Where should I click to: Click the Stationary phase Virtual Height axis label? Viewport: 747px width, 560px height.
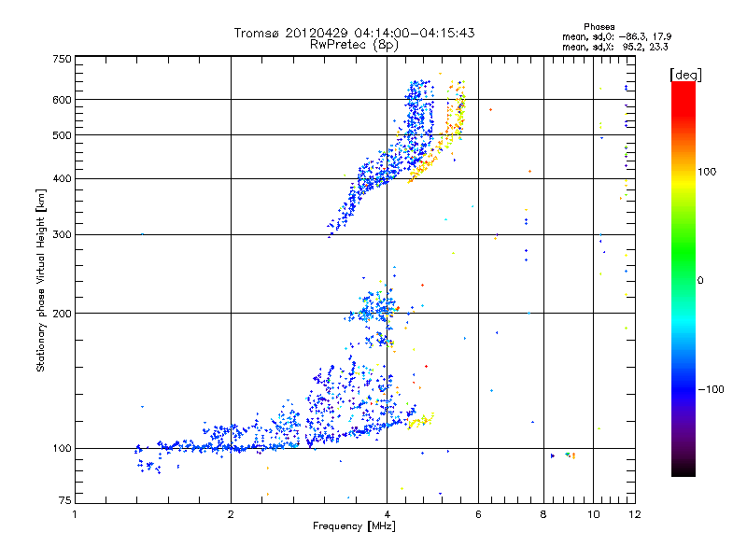pos(41,280)
